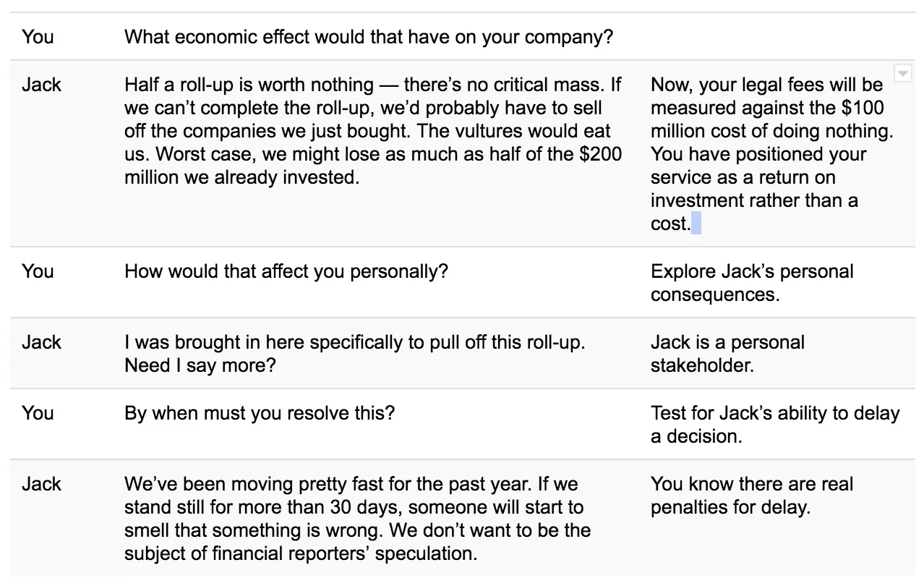Click the "Jack" label beside the roll-up paragraph
Screen dimensions: 924x586
pos(41,85)
